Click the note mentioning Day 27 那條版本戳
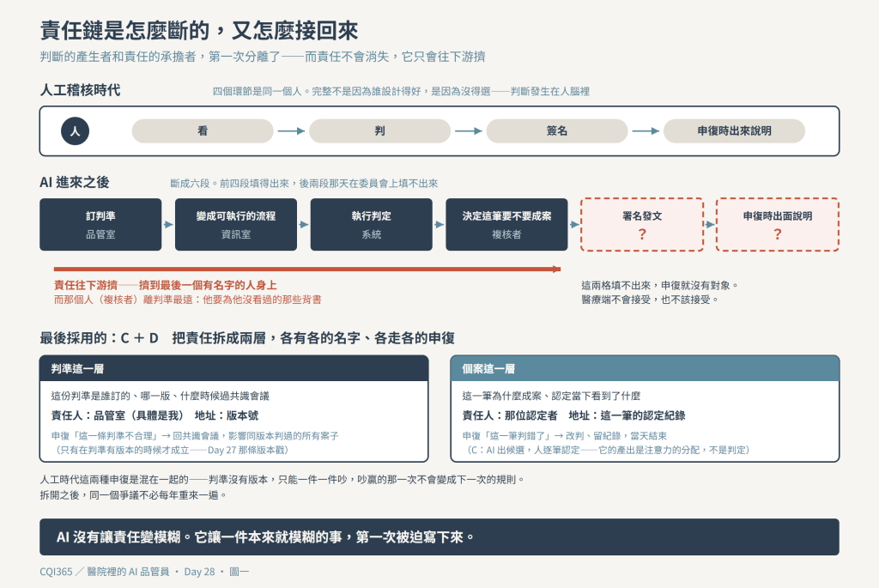The image size is (879, 588). pyautogui.click(x=171, y=450)
